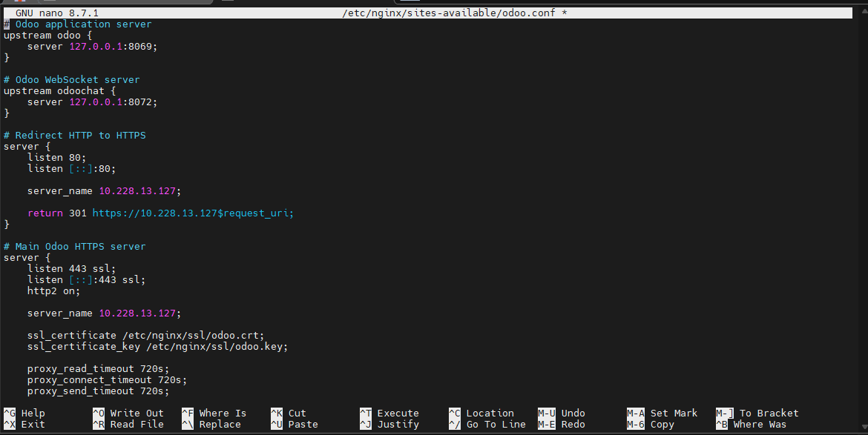Click the 'server 127.0.0.1:8069;' line
868x435 pixels.
pos(93,47)
